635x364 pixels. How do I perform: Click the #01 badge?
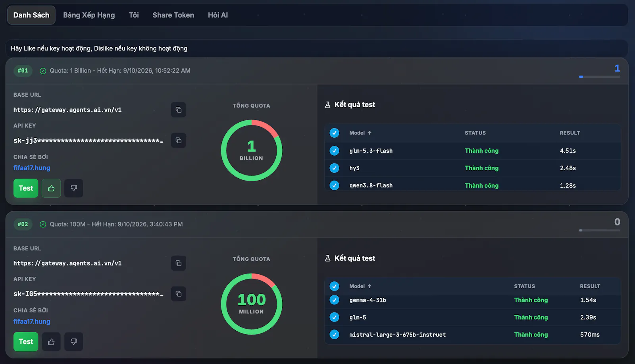23,71
